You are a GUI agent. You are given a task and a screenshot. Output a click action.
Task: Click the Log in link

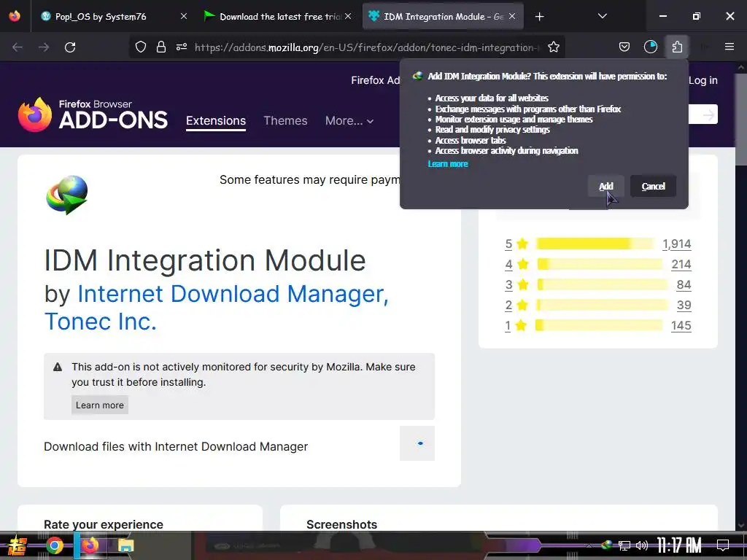click(703, 80)
